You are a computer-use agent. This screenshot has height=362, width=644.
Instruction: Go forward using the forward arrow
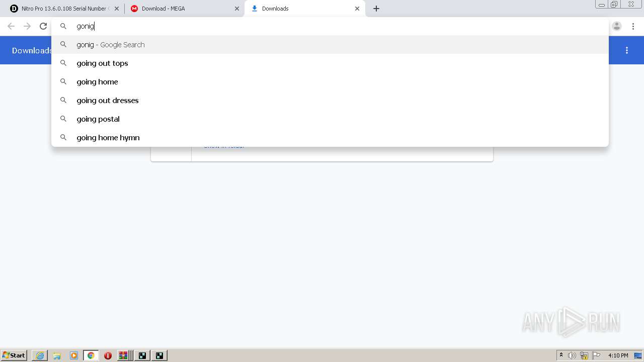(27, 26)
